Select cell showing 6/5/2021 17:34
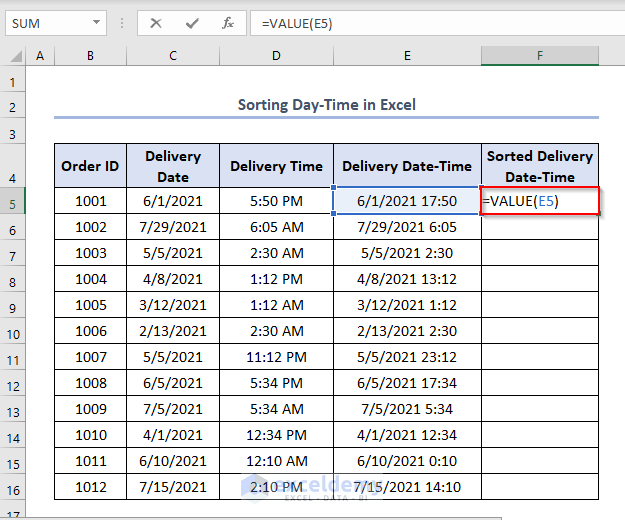Image resolution: width=625 pixels, height=520 pixels. pyautogui.click(x=406, y=383)
